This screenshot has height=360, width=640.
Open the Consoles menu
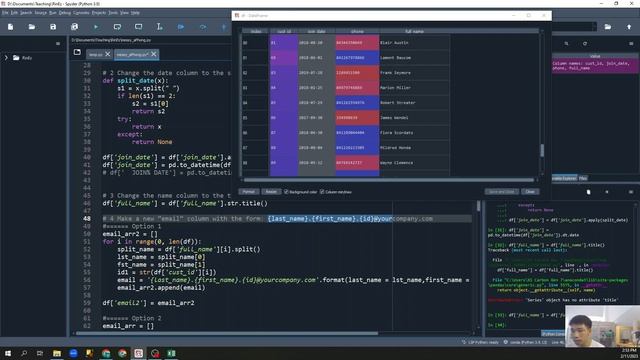(81, 13)
